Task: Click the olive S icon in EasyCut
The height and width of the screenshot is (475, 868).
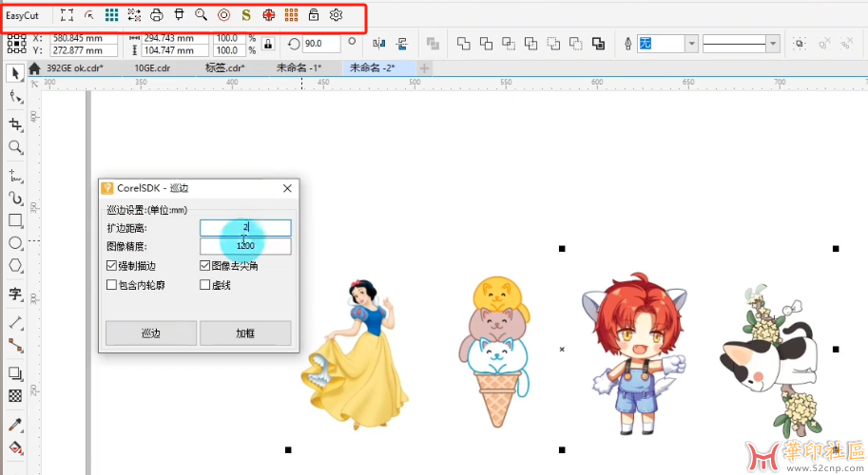Action: click(x=246, y=15)
